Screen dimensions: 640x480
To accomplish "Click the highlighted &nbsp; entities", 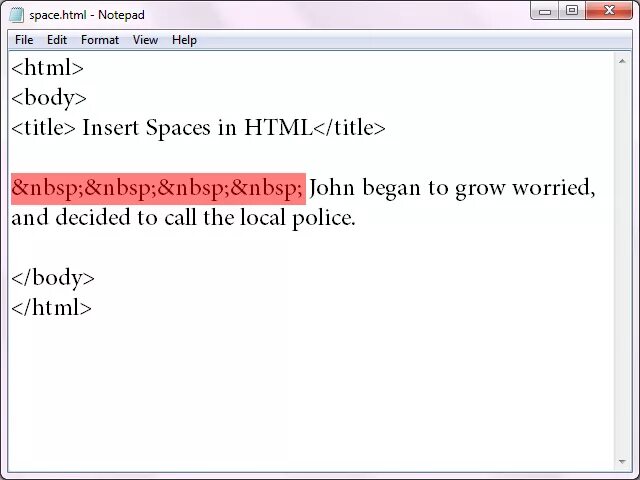I will coord(158,189).
